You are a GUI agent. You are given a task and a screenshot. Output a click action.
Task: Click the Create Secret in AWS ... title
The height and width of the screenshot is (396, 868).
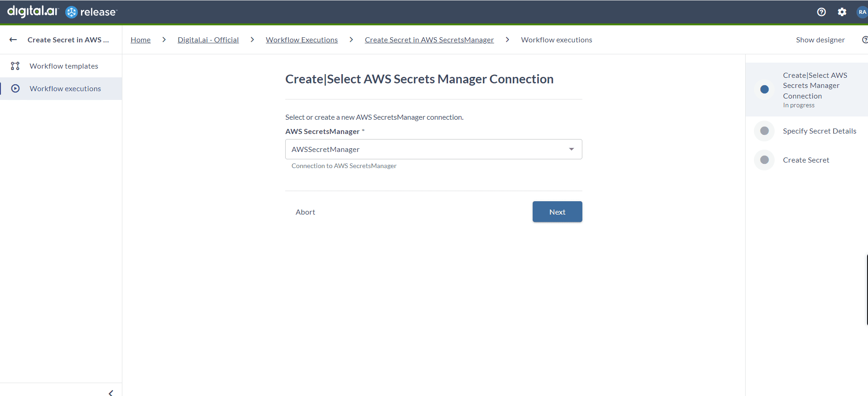pyautogui.click(x=68, y=40)
